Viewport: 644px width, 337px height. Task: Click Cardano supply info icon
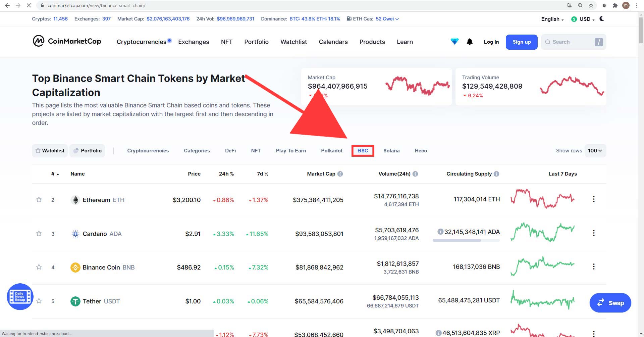pyautogui.click(x=440, y=232)
